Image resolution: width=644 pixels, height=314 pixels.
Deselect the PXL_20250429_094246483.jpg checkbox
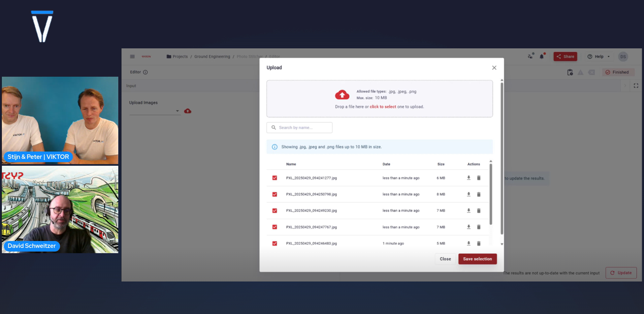(x=275, y=243)
